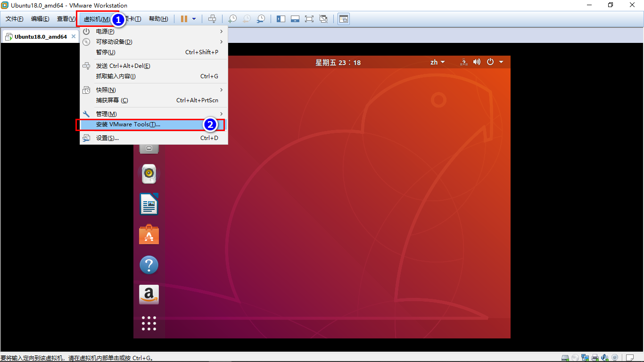
Task: Take a snapshot using the toolbar icon
Action: (x=232, y=19)
